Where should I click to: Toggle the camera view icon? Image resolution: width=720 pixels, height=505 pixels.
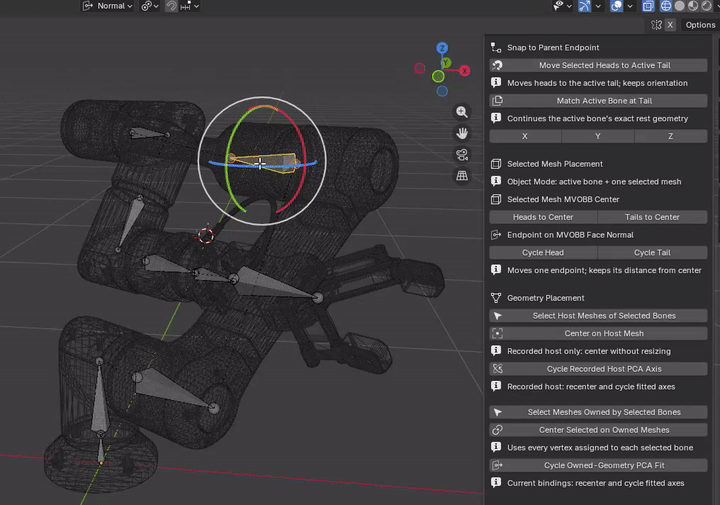tap(462, 155)
